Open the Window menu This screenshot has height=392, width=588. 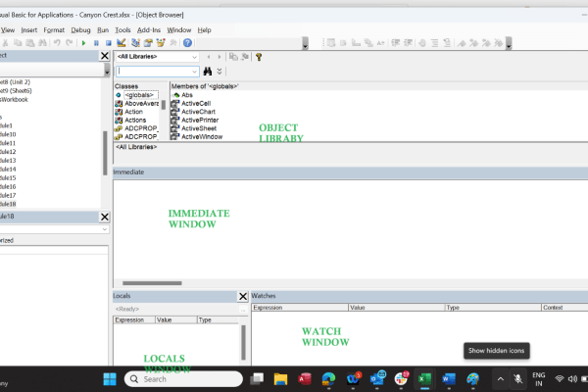179,30
